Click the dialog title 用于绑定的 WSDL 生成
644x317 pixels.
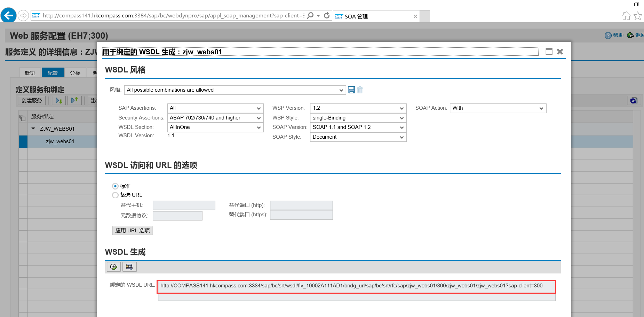point(162,52)
